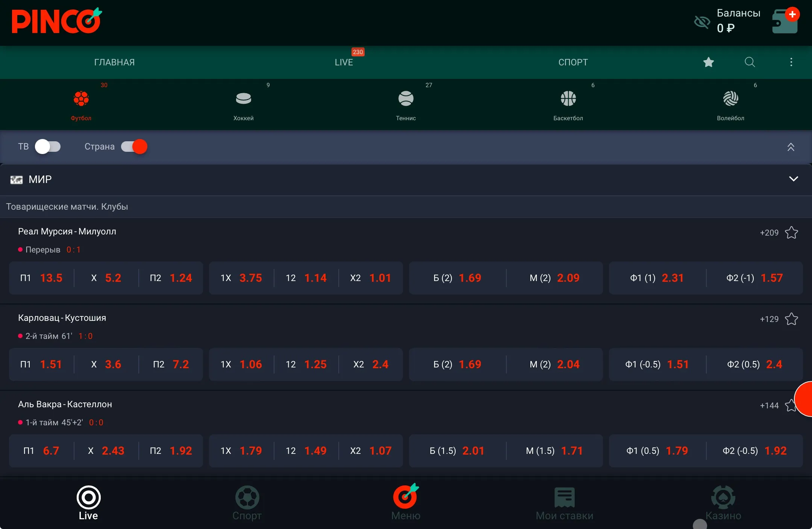The image size is (812, 529).
Task: Toggle the ТВ switch on
Action: coord(48,147)
